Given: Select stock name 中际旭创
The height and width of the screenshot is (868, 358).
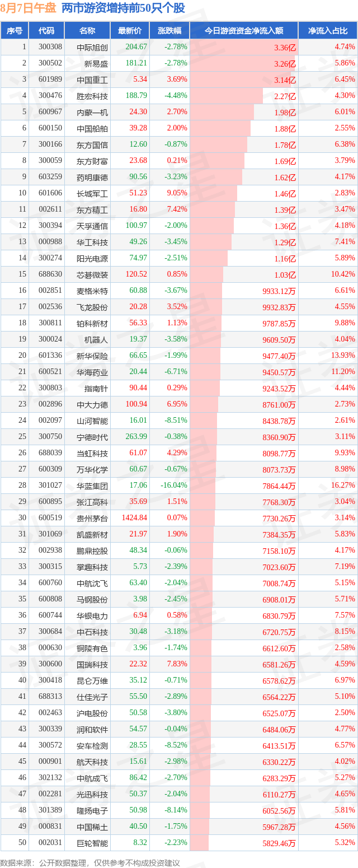Looking at the screenshot, I should [92, 48].
